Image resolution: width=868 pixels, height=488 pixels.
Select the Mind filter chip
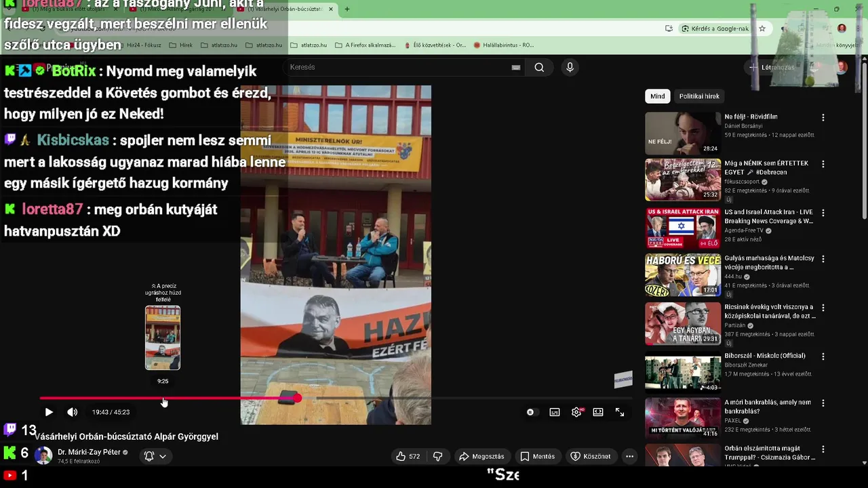[x=658, y=96]
